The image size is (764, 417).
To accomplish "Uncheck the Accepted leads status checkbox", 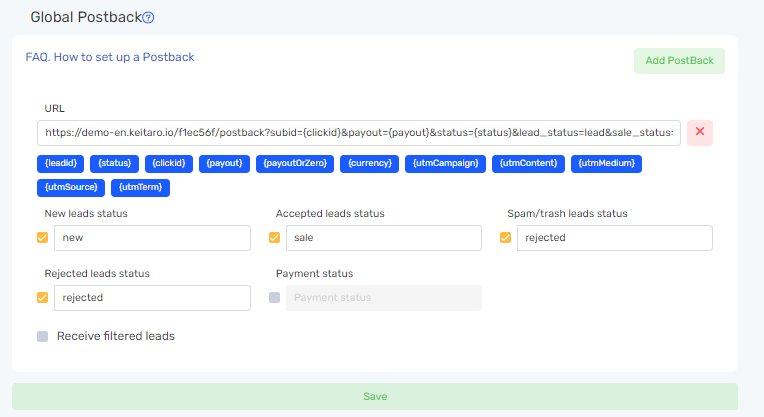I will (274, 238).
